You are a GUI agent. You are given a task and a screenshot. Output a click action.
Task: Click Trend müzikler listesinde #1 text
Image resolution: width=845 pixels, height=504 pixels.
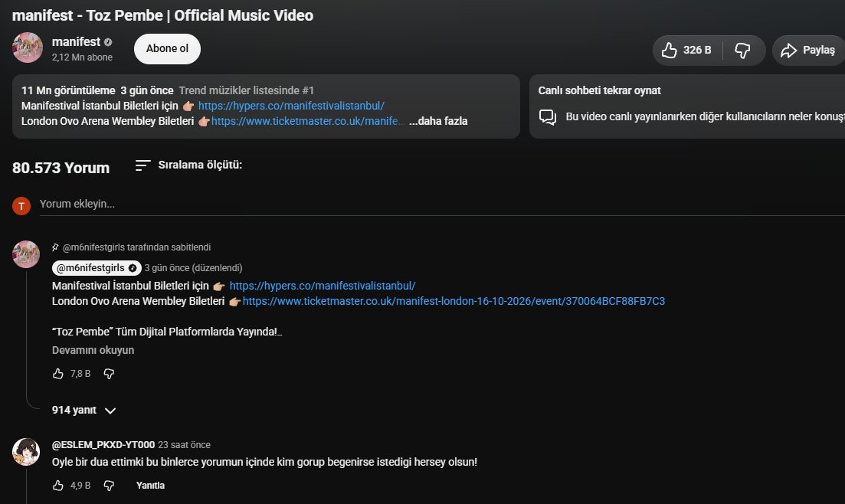pyautogui.click(x=246, y=90)
